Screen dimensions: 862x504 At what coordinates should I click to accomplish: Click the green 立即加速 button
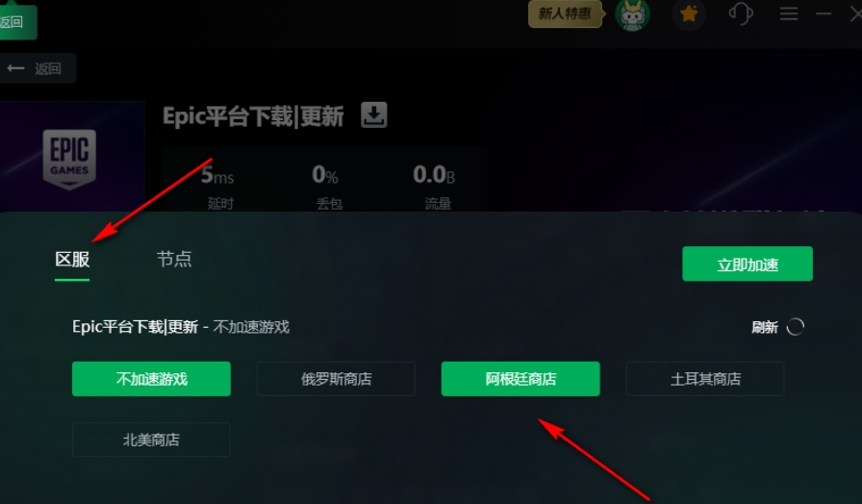pyautogui.click(x=748, y=264)
